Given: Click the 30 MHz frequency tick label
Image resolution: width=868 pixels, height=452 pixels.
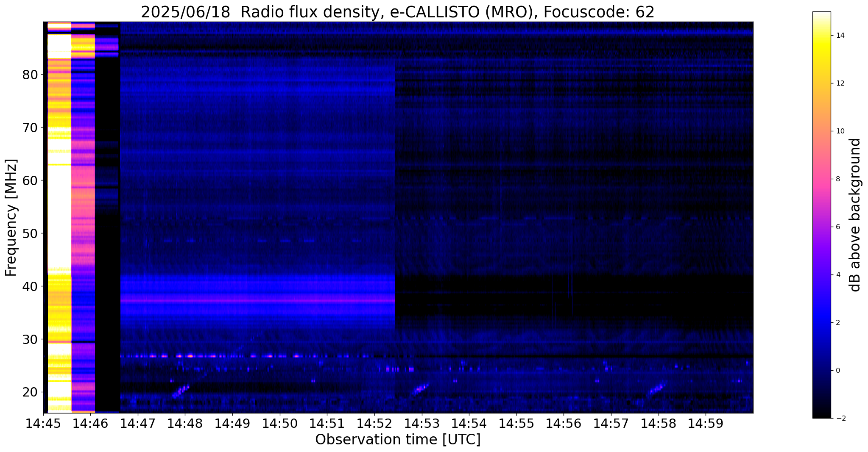Looking at the screenshot, I should 30,340.
